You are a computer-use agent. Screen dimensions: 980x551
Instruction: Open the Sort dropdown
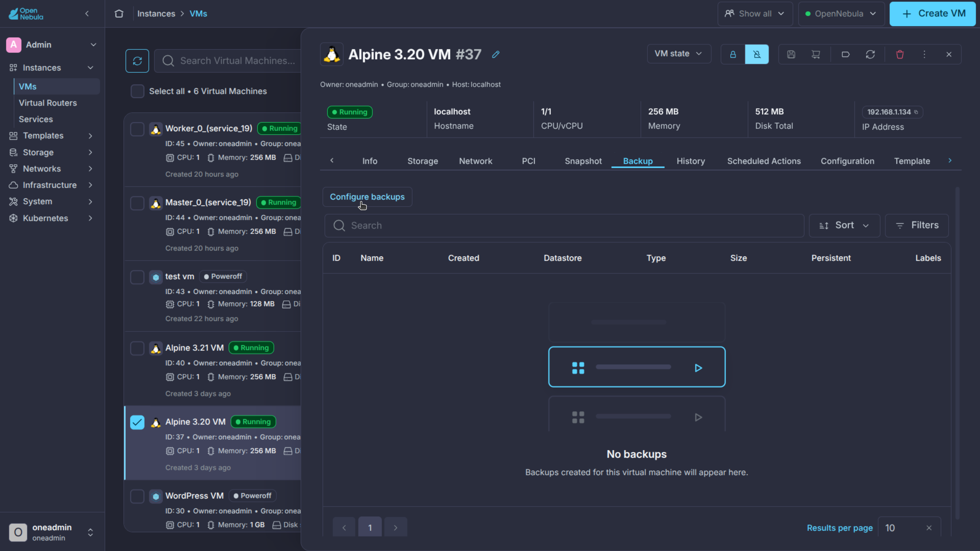pos(844,226)
